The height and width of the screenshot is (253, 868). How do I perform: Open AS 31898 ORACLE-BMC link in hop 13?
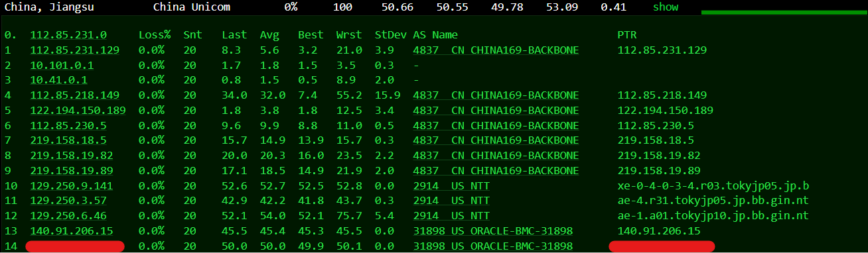coord(492,231)
